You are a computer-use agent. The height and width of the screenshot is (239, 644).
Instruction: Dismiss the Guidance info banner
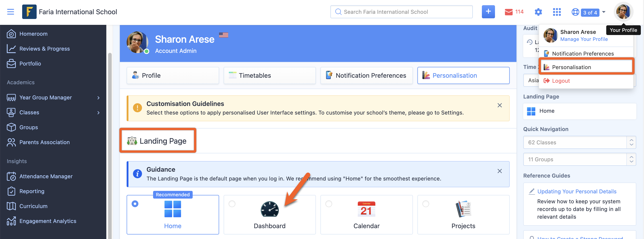[499, 171]
